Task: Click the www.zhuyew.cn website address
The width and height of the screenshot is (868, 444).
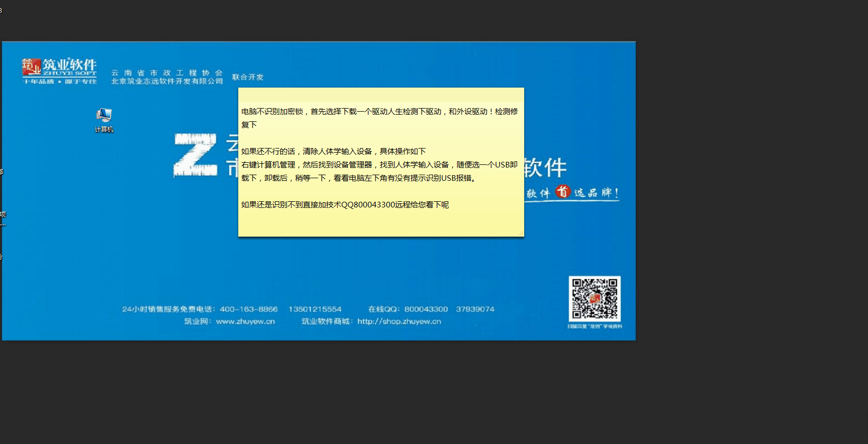Action: click(245, 322)
